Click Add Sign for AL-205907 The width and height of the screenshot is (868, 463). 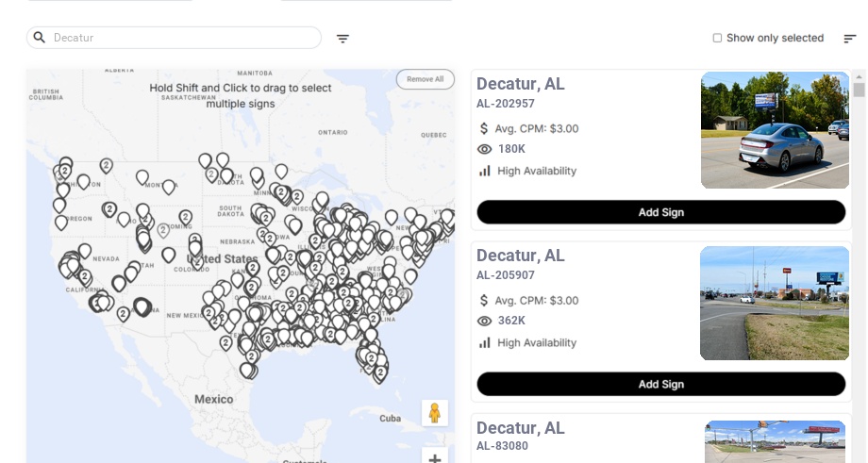pyautogui.click(x=660, y=384)
